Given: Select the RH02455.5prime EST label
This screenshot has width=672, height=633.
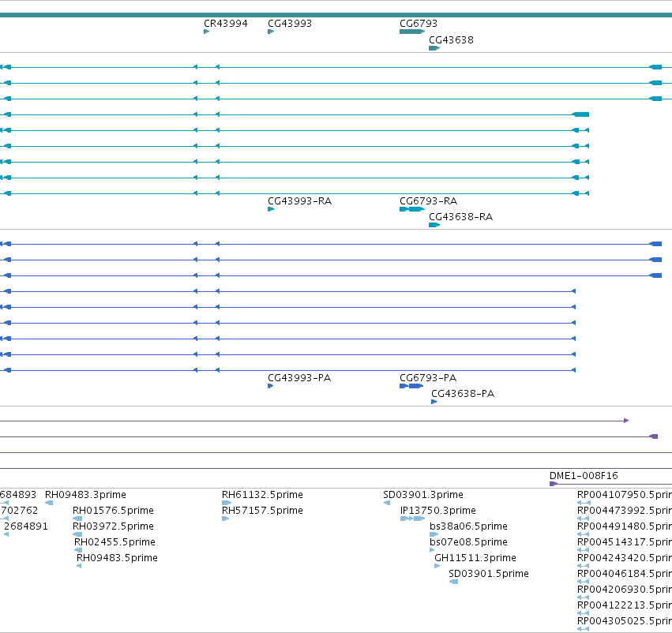Looking at the screenshot, I should pos(115,541).
